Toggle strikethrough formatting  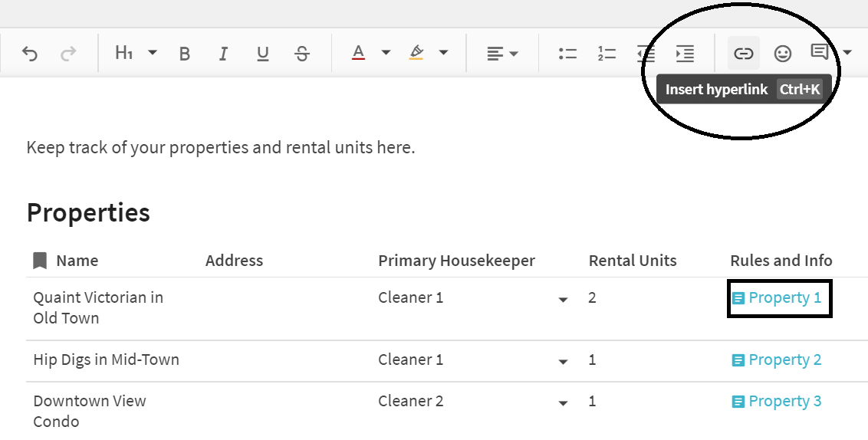[x=301, y=54]
